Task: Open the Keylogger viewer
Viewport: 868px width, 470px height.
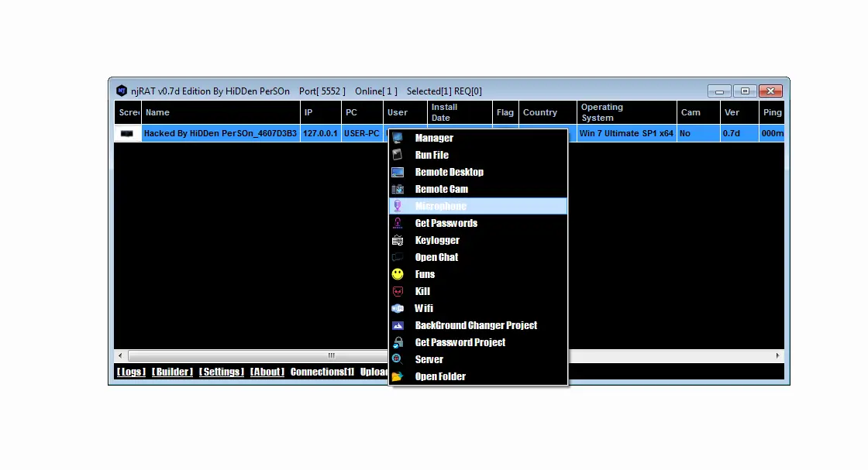Action: pyautogui.click(x=437, y=240)
